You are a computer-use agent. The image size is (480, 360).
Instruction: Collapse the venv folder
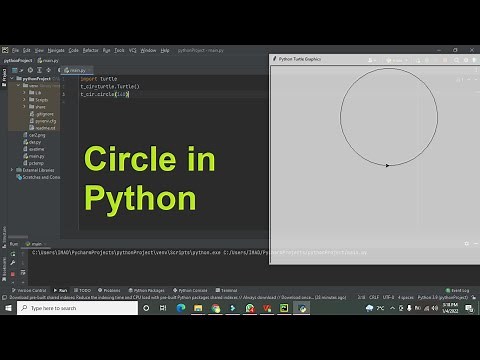[x=19, y=86]
